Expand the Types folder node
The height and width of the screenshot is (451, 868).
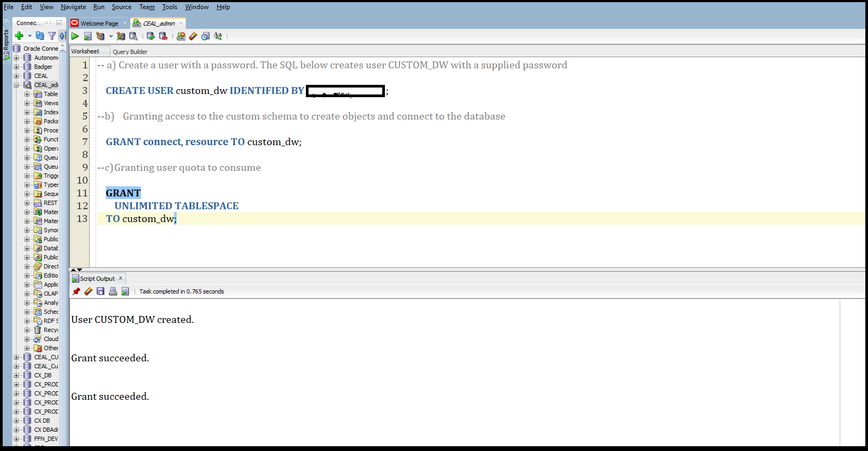coord(27,185)
